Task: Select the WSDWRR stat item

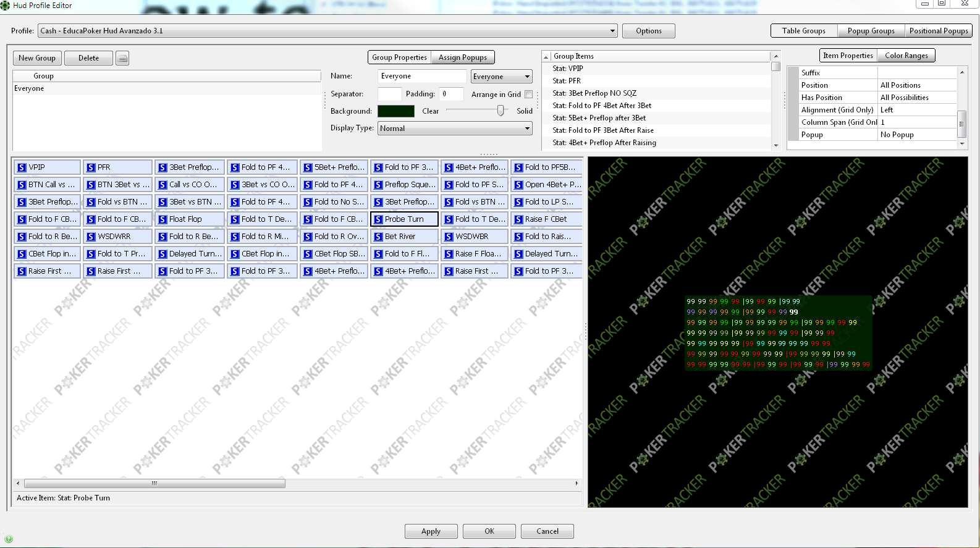Action: tap(117, 237)
